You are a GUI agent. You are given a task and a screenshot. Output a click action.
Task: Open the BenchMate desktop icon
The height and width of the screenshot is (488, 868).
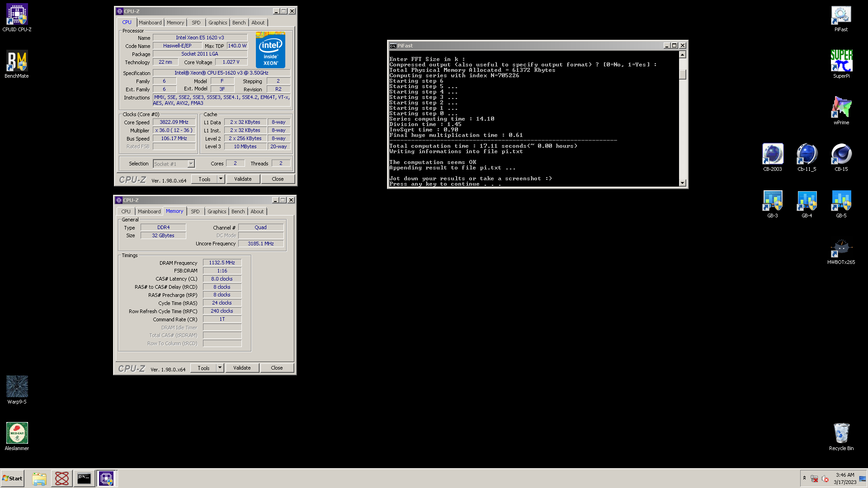tap(17, 65)
